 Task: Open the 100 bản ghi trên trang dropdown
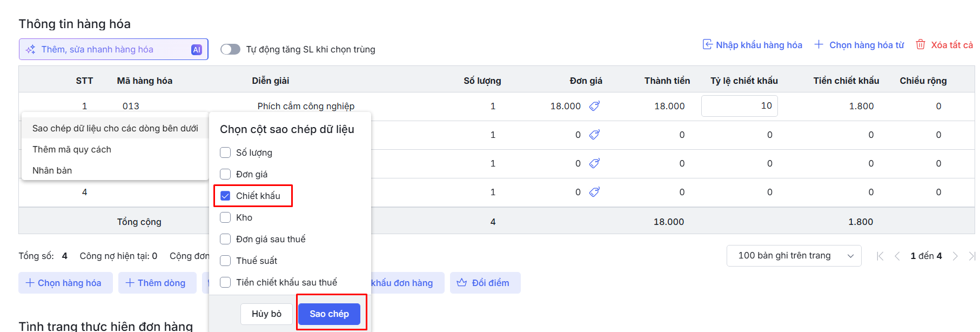(794, 256)
